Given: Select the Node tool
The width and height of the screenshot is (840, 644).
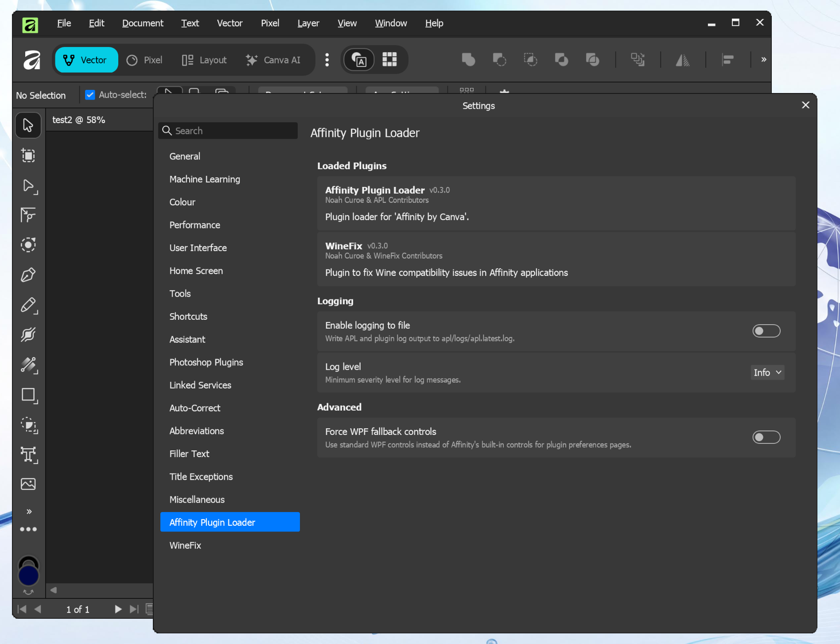Looking at the screenshot, I should 28,185.
